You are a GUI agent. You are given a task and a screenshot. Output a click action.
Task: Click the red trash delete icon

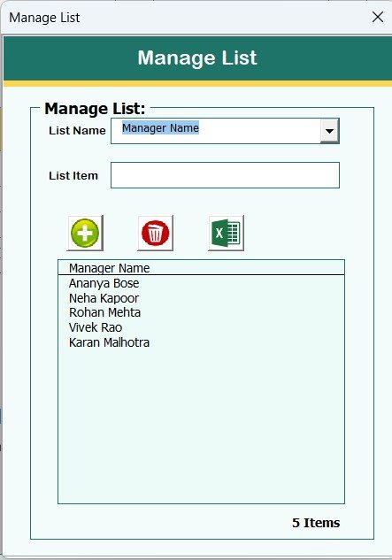point(156,233)
